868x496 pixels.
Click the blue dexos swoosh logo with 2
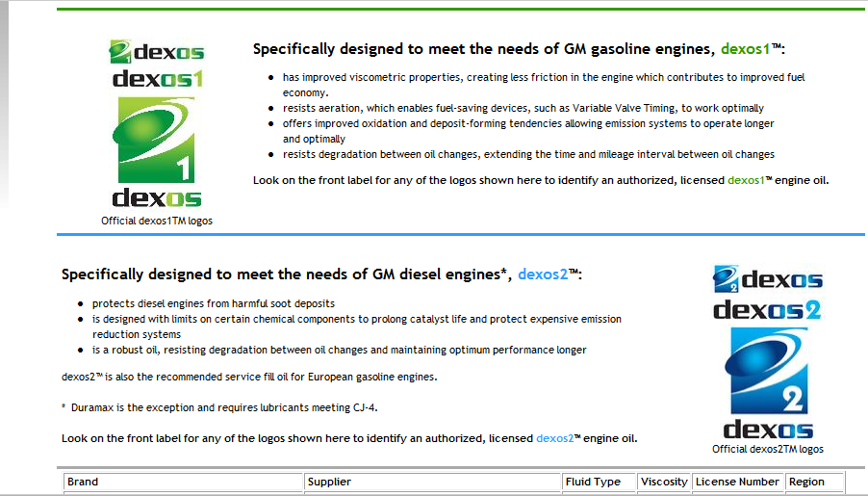click(x=768, y=278)
